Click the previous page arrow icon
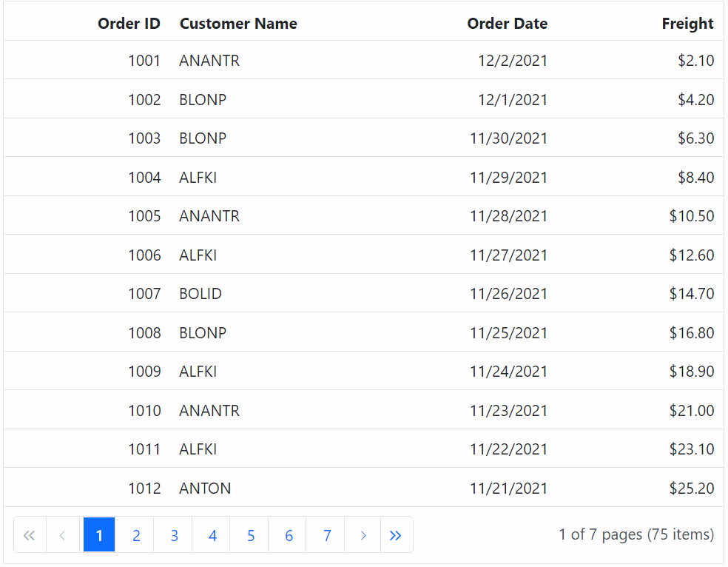Image resolution: width=728 pixels, height=567 pixels. pyautogui.click(x=63, y=535)
